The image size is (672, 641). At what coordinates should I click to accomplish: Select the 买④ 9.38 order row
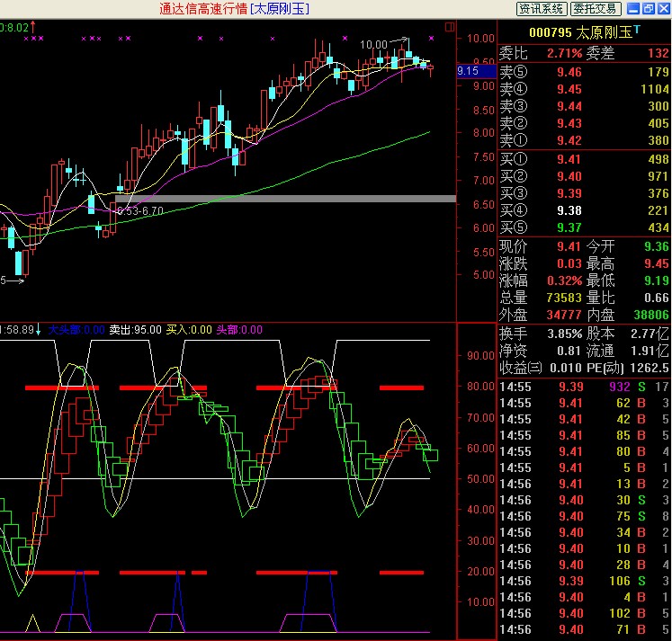(x=584, y=210)
